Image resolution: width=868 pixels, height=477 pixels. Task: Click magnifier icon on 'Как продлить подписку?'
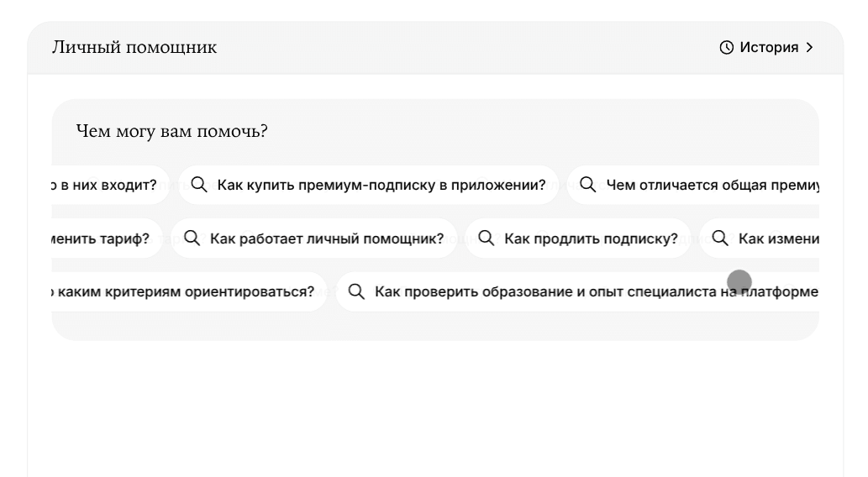487,238
